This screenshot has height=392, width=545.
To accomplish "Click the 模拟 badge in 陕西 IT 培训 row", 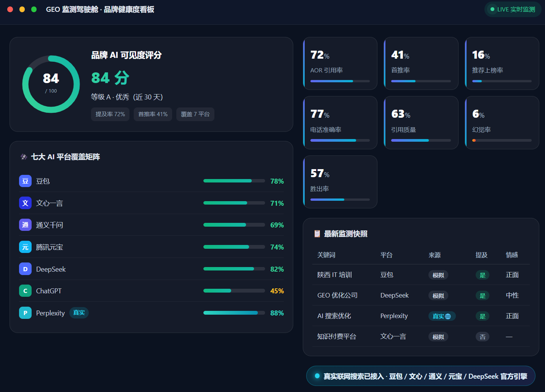I will 438,275.
